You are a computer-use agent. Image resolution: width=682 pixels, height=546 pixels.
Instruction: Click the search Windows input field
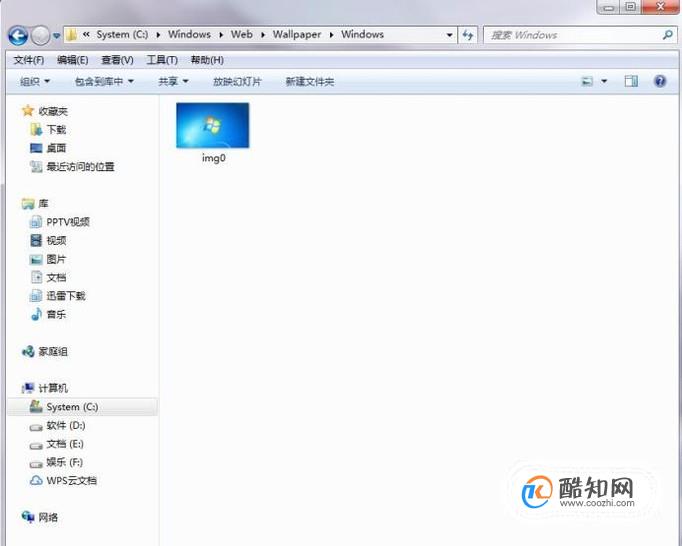click(572, 35)
